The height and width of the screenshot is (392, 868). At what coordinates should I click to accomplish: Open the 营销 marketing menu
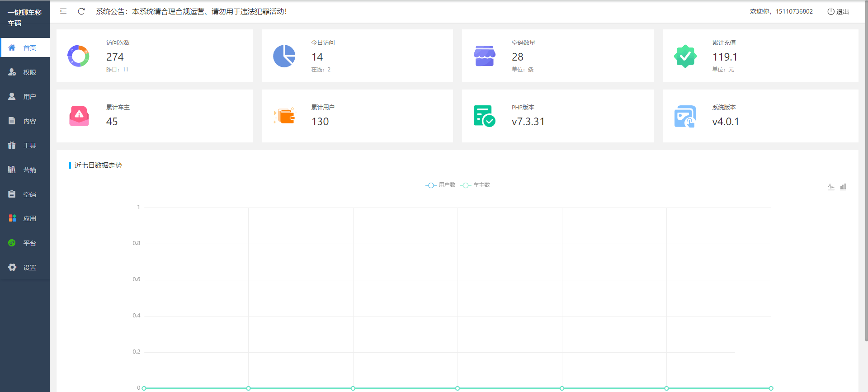click(x=25, y=170)
